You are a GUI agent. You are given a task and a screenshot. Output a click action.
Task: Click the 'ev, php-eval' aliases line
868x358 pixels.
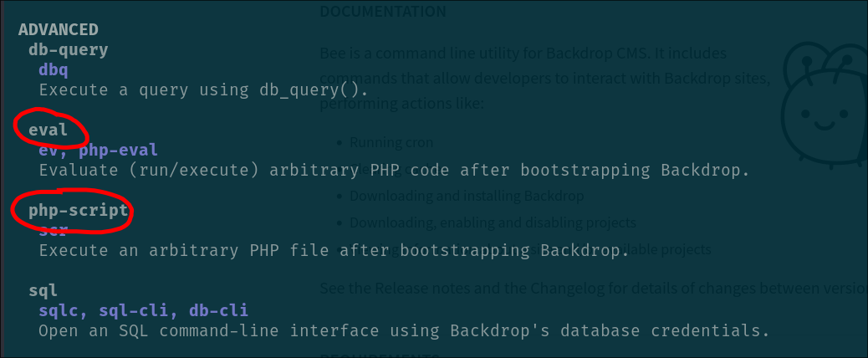[x=98, y=151]
